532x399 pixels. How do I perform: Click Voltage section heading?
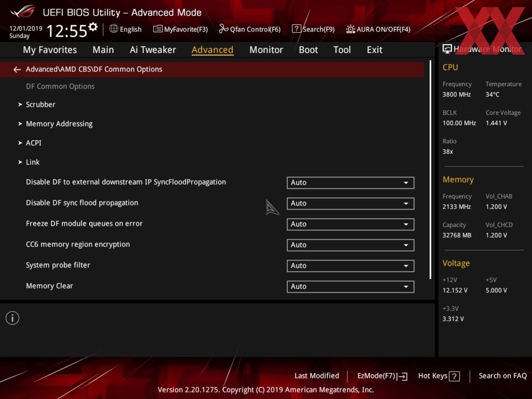(456, 264)
